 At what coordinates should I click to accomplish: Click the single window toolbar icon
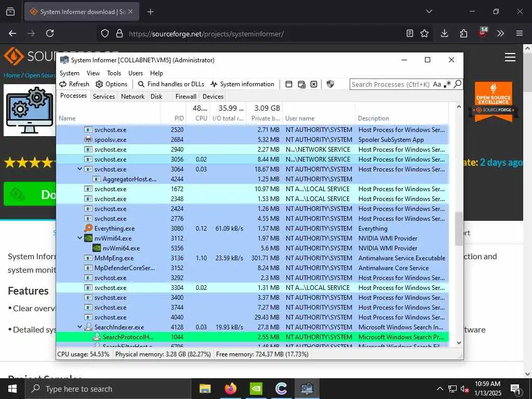289,84
